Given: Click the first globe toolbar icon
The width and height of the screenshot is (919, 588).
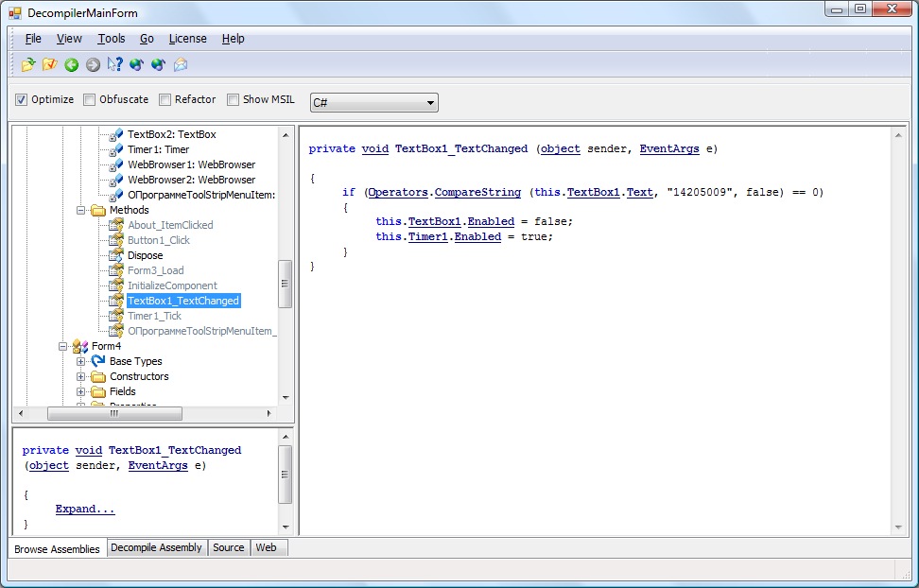Looking at the screenshot, I should tap(136, 64).
